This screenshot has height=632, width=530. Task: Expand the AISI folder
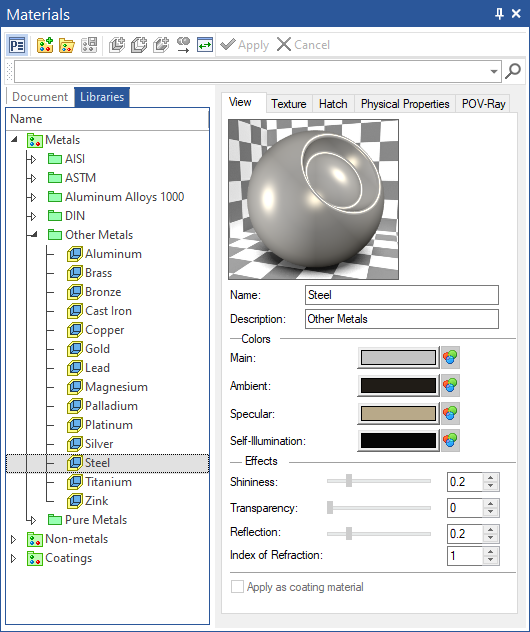click(x=33, y=159)
